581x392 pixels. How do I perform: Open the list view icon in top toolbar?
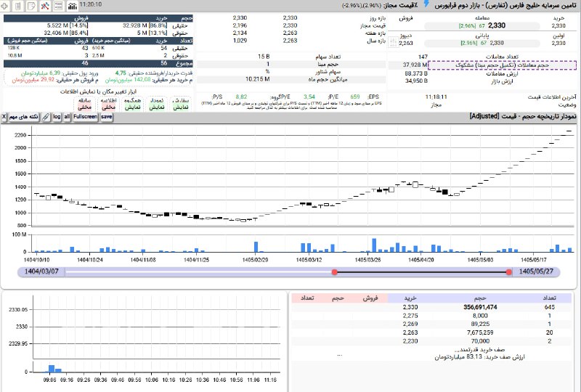click(x=59, y=6)
